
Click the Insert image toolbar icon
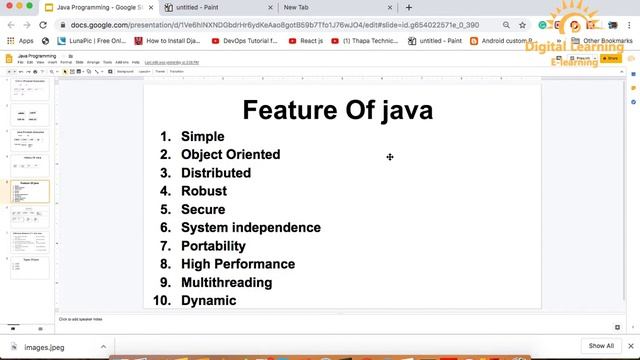pyautogui.click(x=79, y=72)
